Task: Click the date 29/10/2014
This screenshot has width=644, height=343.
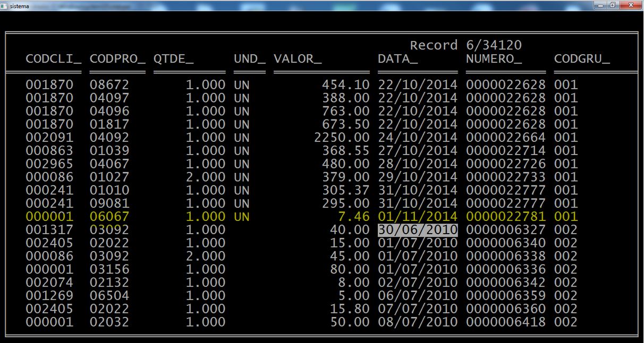Action: tap(418, 177)
